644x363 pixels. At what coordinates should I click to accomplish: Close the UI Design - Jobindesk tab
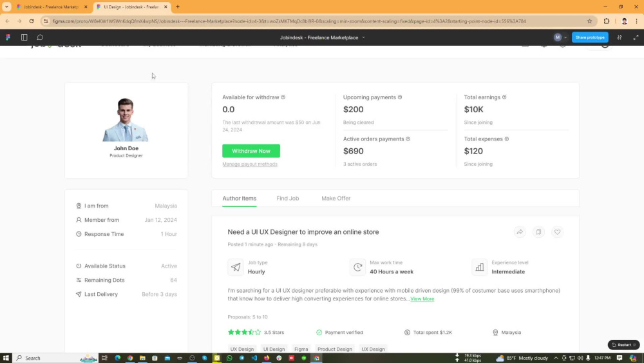(x=166, y=7)
